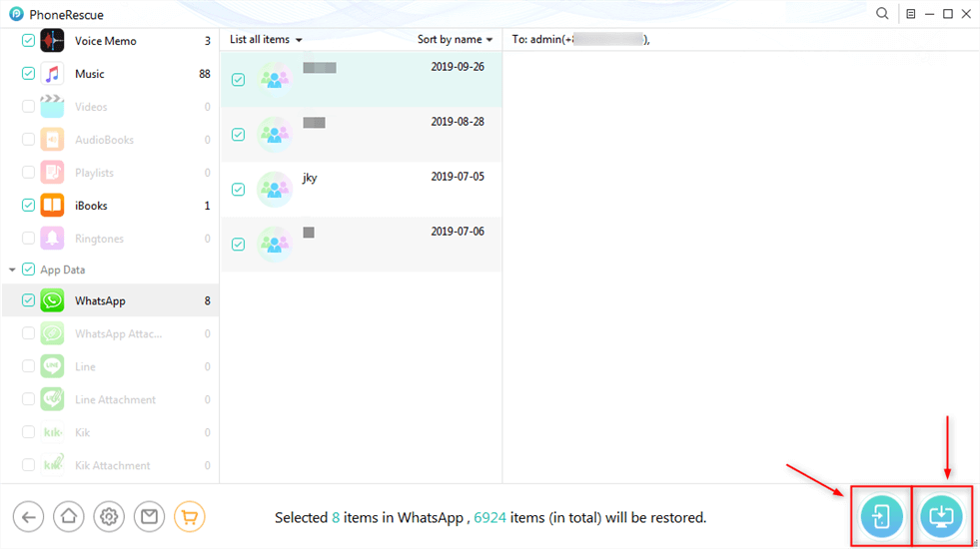Click the Playlists icon
This screenshot has height=549, width=980.
pos(53,173)
